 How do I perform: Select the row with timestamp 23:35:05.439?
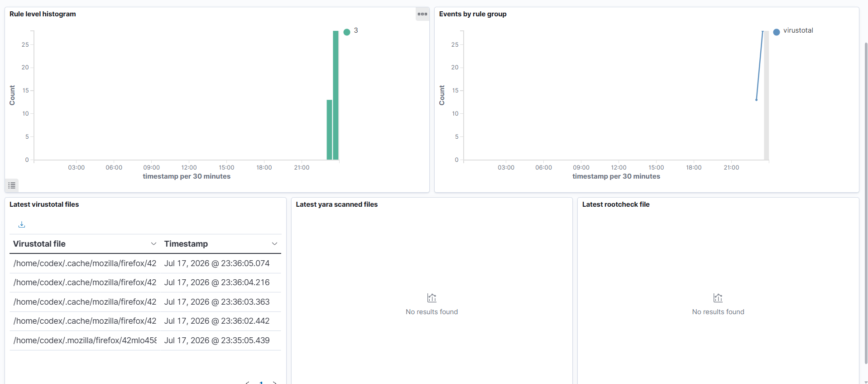pyautogui.click(x=145, y=340)
